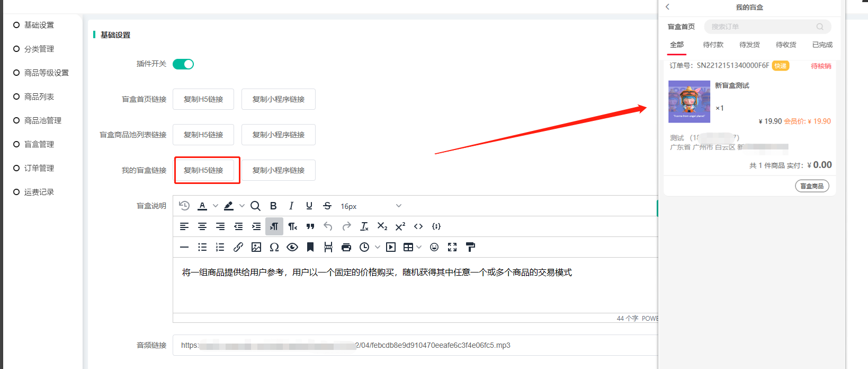This screenshot has width=868, height=369.
Task: Toggle bold formatting in editor
Action: (x=273, y=206)
